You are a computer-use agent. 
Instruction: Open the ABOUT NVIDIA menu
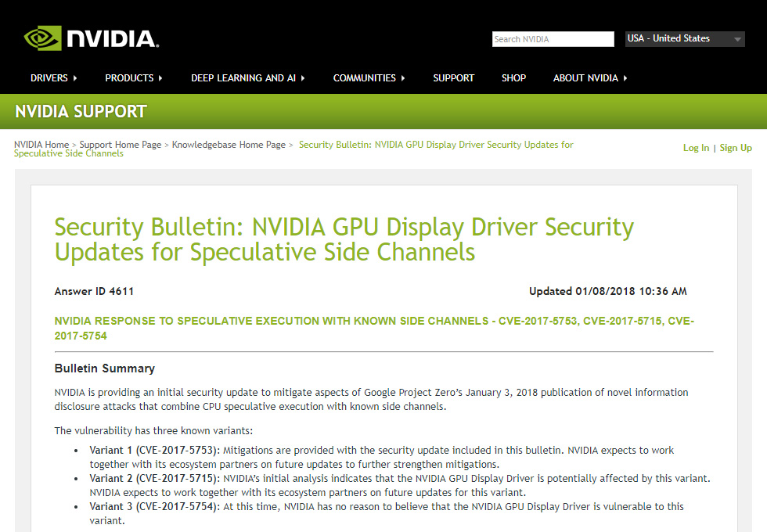[585, 78]
